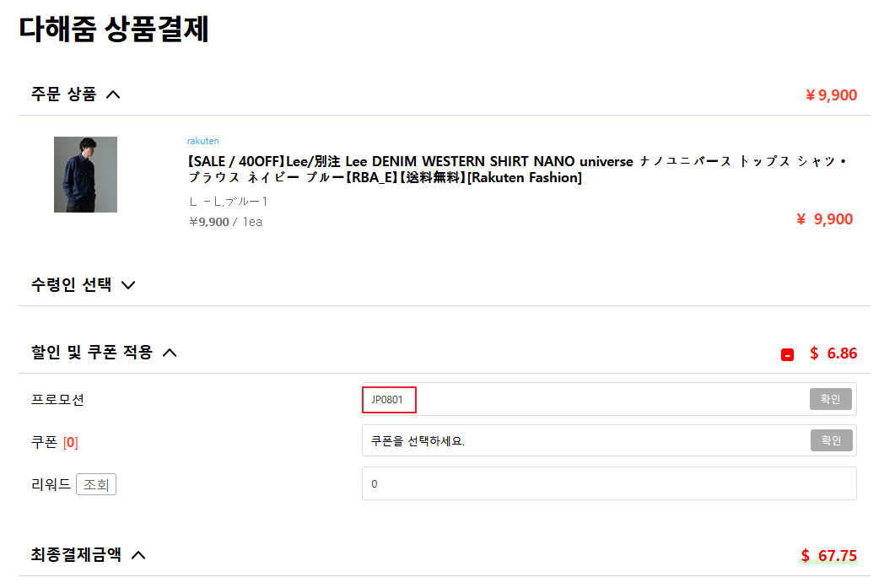The image size is (895, 588).
Task: Click the ¥ 9,900 item price on the product row
Action: pos(825,219)
